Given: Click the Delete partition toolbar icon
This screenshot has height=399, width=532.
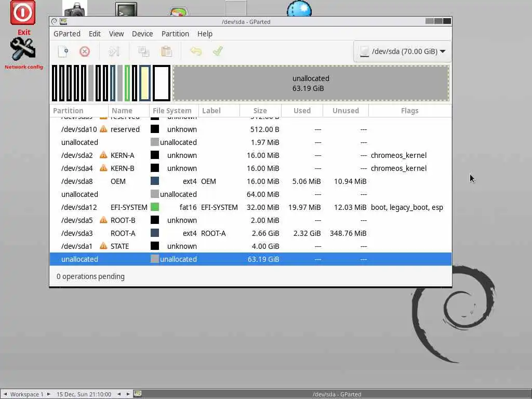Looking at the screenshot, I should 85,51.
